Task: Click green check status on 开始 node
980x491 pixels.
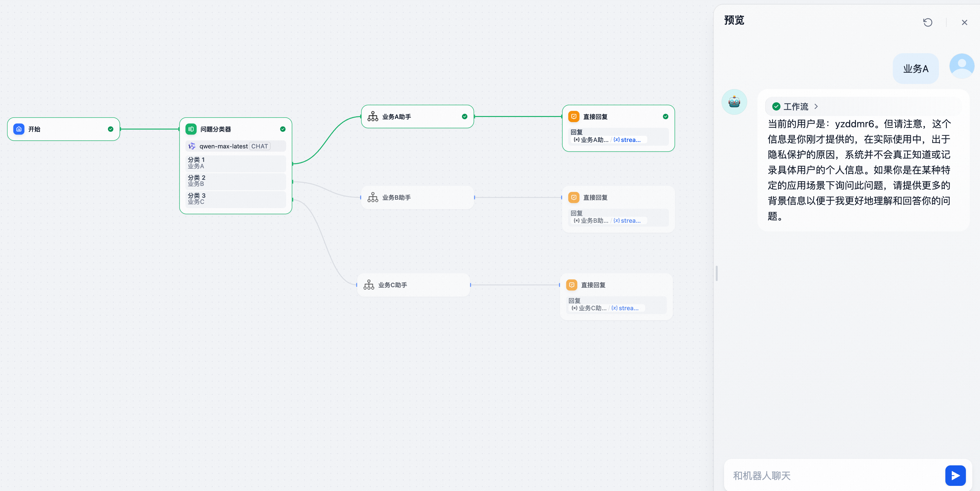Action: (110, 129)
